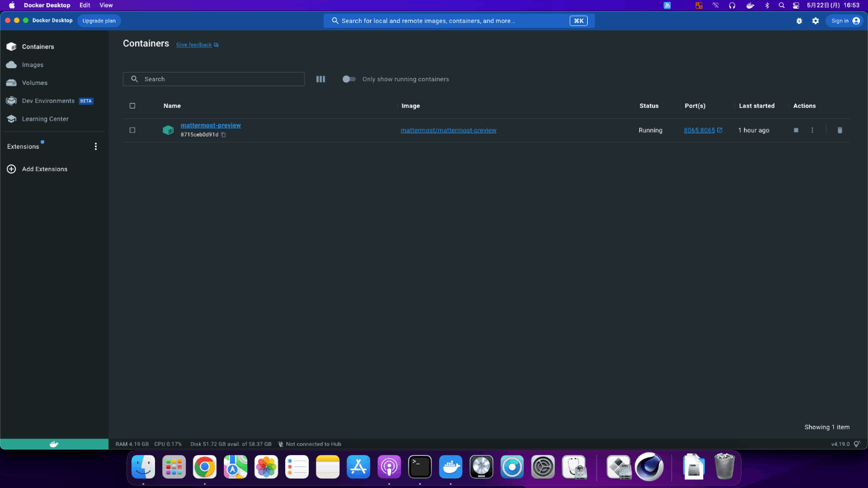
Task: Open Google Chrome from the Dock
Action: (x=205, y=467)
